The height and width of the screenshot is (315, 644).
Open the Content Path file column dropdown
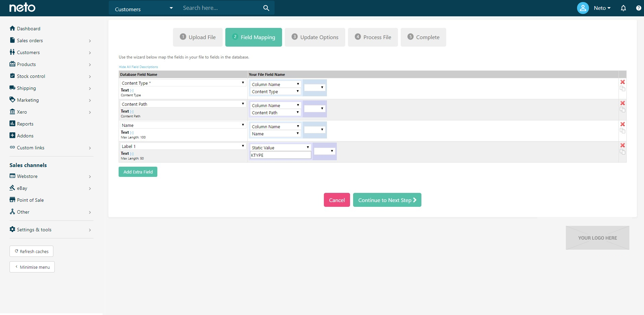pos(275,113)
